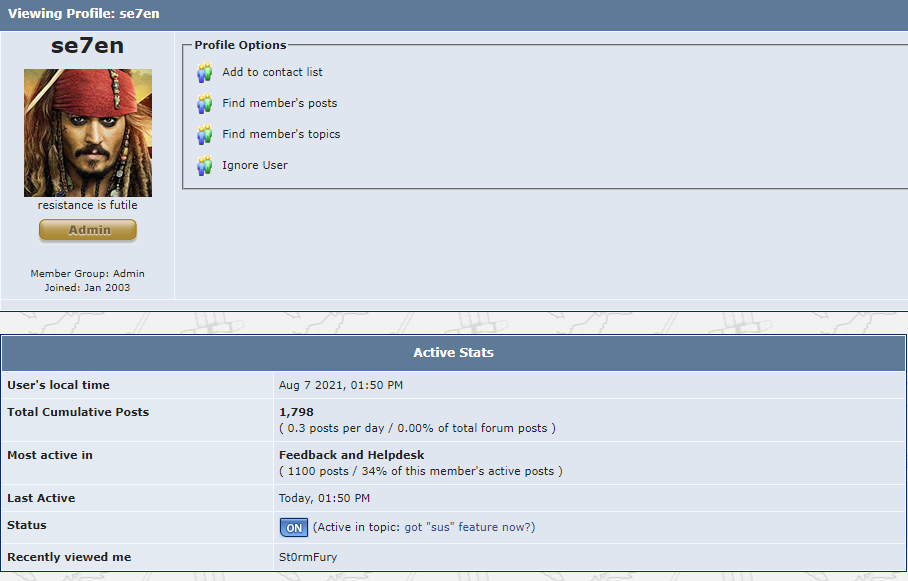Click the gold Admin rank badge
The image size is (908, 581).
pos(88,230)
